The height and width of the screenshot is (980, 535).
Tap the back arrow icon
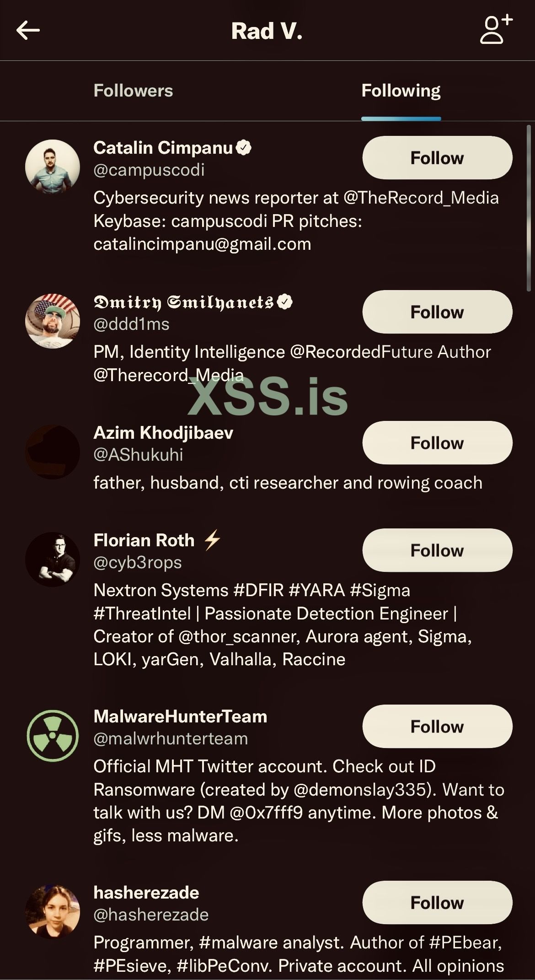point(28,31)
